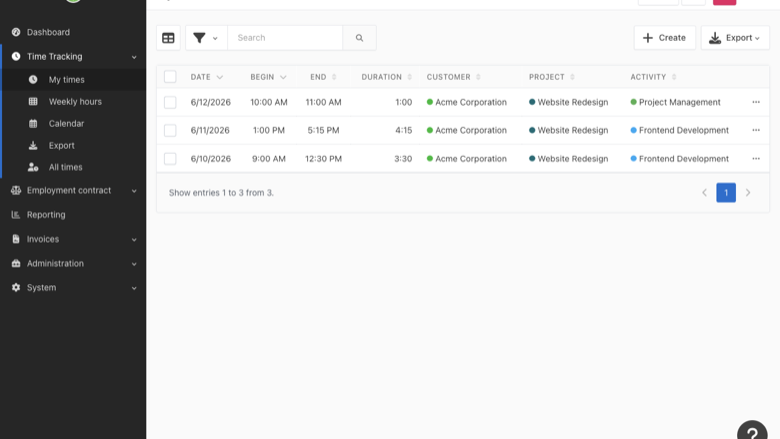
Task: Click the green dot beside Project Management
Action: click(633, 102)
